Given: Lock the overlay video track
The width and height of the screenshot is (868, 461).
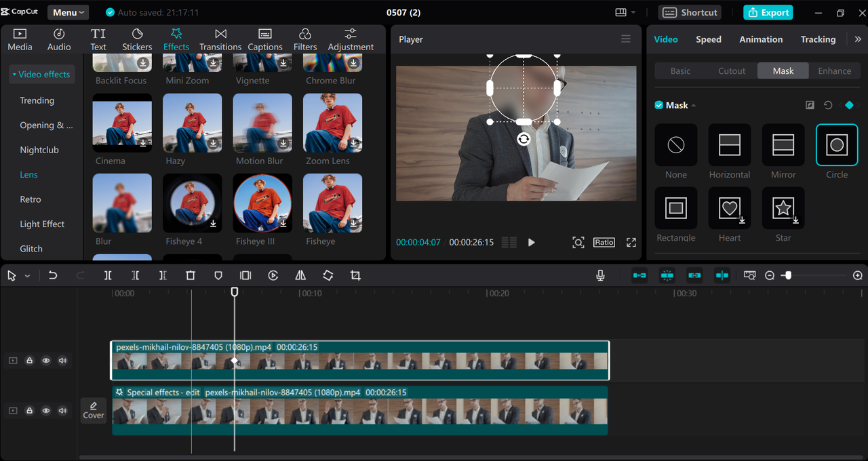Looking at the screenshot, I should 29,361.
